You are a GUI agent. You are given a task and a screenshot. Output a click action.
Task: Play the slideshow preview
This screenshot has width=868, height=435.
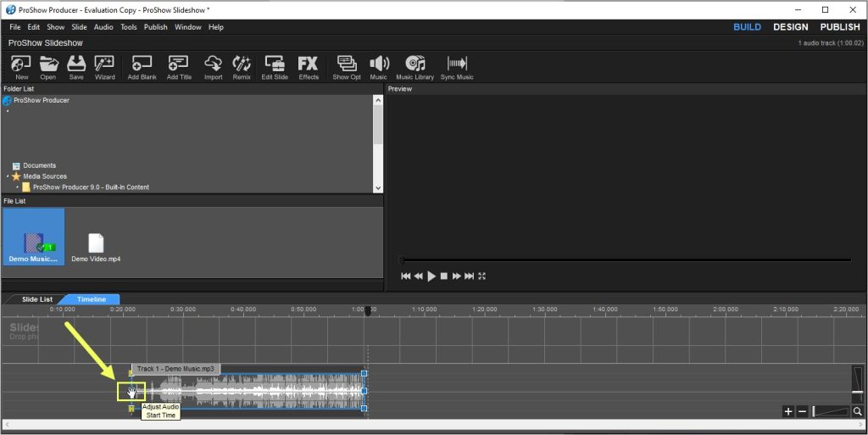coord(431,276)
